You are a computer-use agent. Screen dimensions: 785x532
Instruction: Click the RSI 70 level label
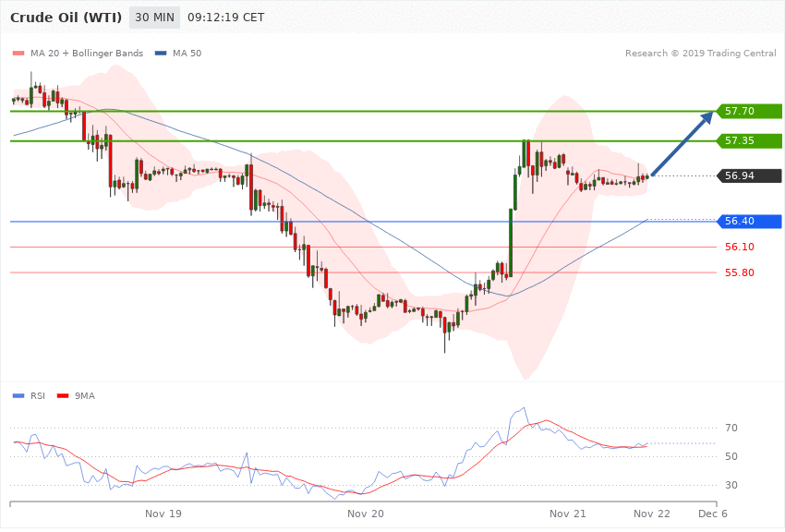731,428
